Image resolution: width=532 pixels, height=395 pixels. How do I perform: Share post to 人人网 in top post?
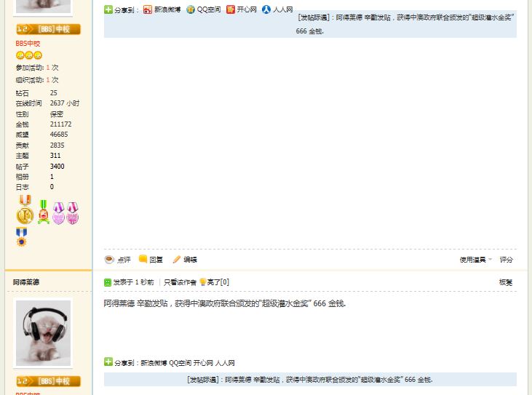tap(279, 10)
